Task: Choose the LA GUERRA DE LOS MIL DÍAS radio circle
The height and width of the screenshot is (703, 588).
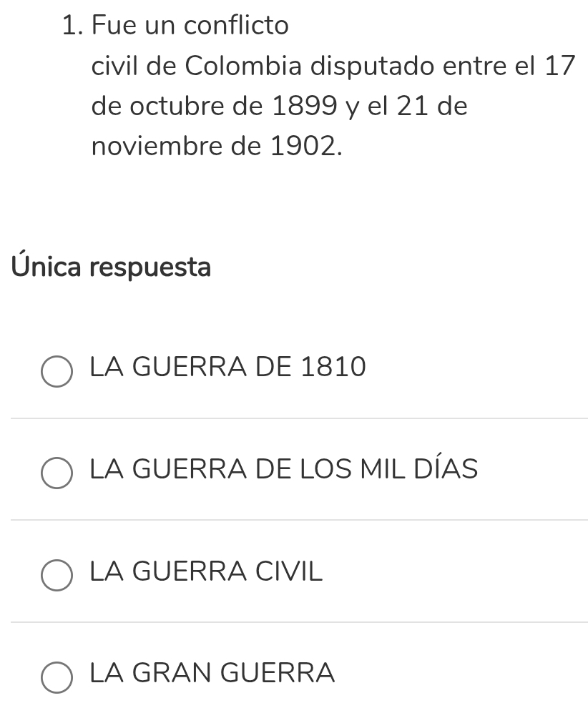Action: pyautogui.click(x=57, y=473)
